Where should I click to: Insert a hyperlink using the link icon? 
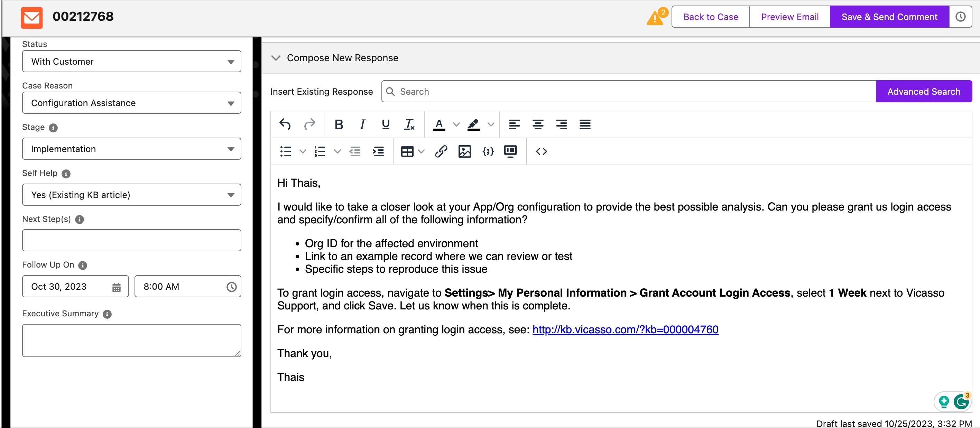click(x=440, y=151)
